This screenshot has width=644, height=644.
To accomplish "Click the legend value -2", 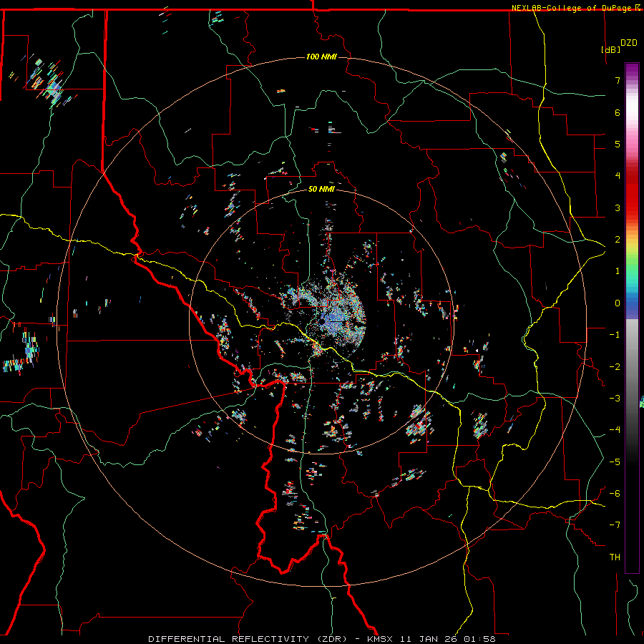I will pos(615,367).
